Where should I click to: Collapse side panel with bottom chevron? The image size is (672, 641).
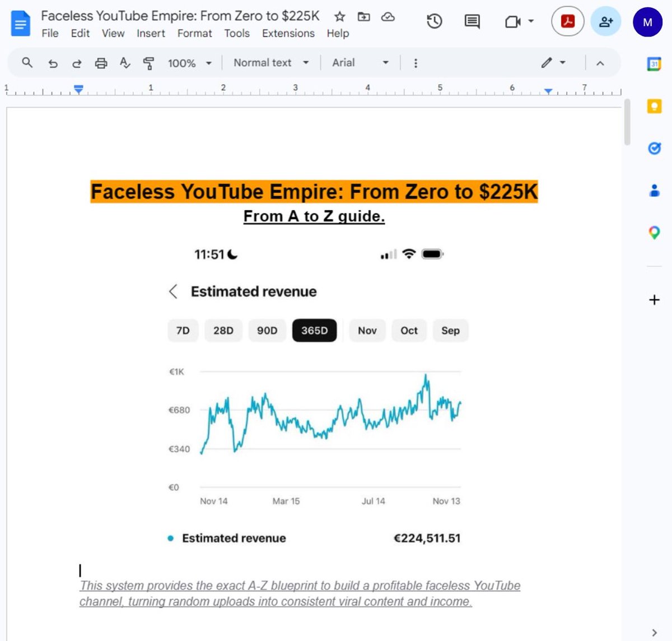click(x=654, y=633)
